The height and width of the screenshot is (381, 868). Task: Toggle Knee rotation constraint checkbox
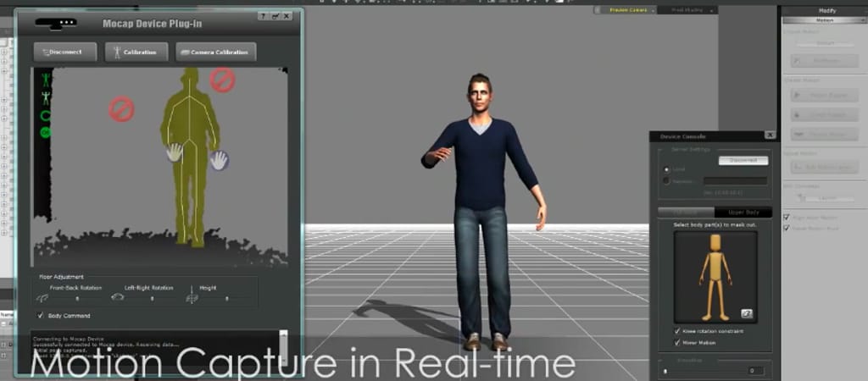coord(676,331)
